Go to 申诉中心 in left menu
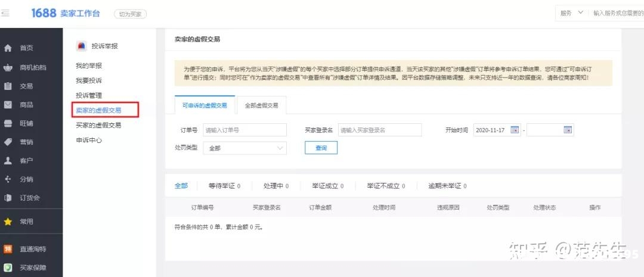Image resolution: width=644 pixels, height=277 pixels. pos(89,141)
